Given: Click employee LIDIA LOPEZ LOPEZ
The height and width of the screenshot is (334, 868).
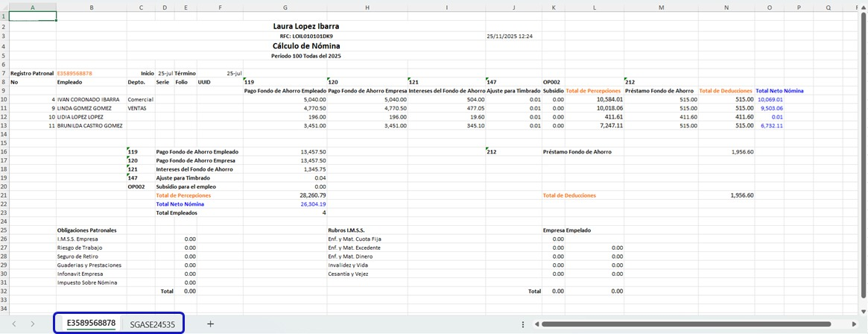Looking at the screenshot, I should pyautogui.click(x=80, y=117).
